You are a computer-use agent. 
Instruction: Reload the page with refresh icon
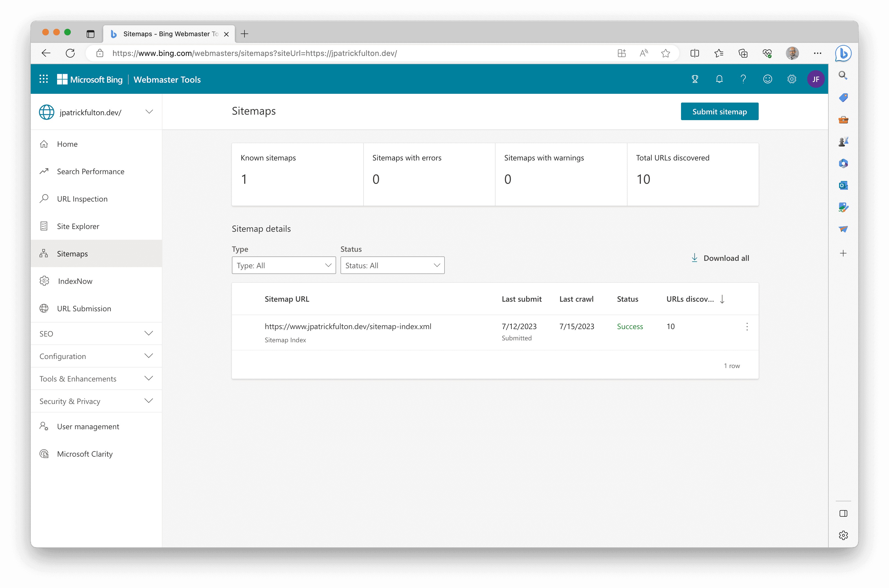tap(70, 53)
